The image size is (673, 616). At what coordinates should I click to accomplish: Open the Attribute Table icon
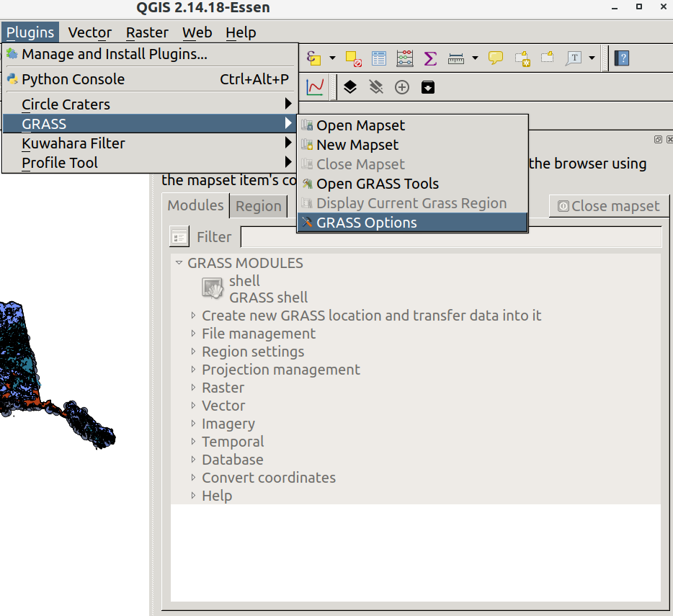378,58
